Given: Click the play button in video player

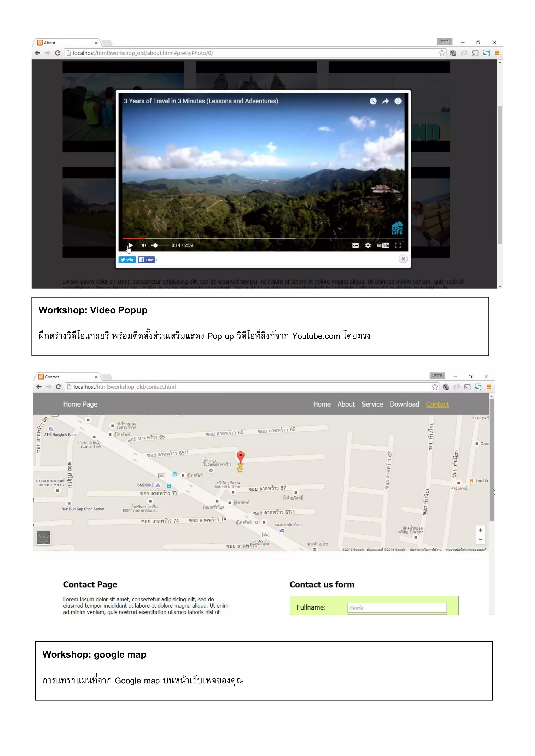Looking at the screenshot, I should (x=130, y=245).
